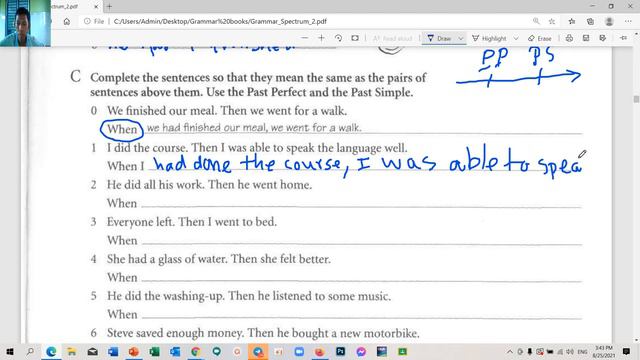640x360 pixels.
Task: Click the Fit to page icon
Action: [x=355, y=38]
